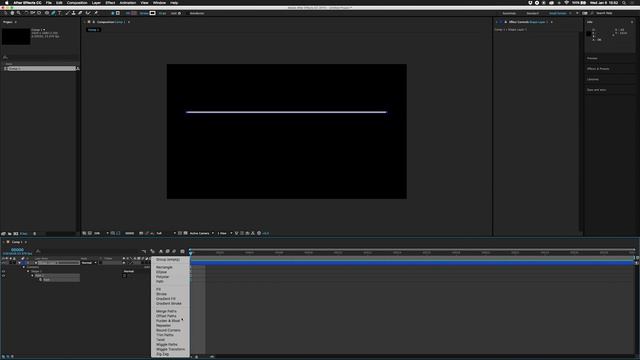Select the Zoom tool in the toolbar
Viewport: 640px width, 360px height.
pos(18,13)
